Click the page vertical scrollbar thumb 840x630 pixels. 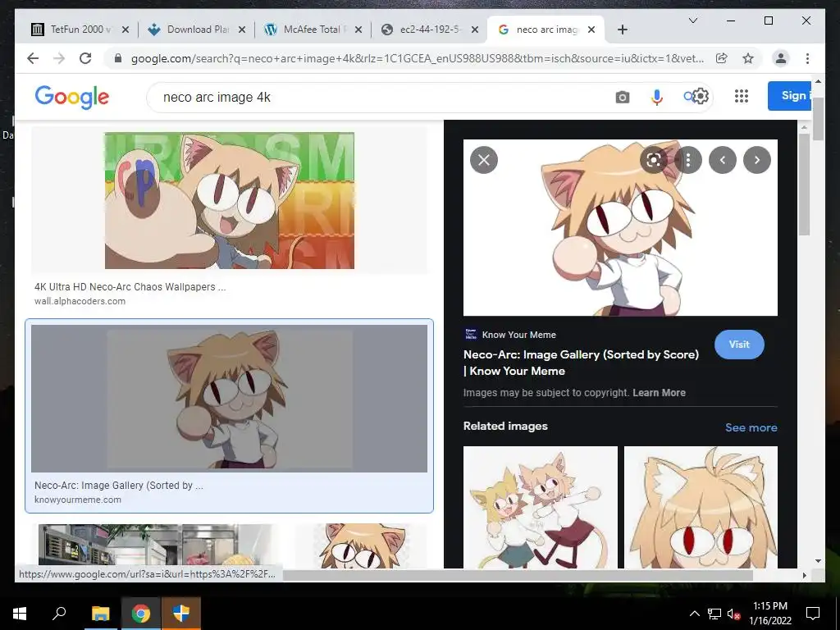pyautogui.click(x=818, y=119)
